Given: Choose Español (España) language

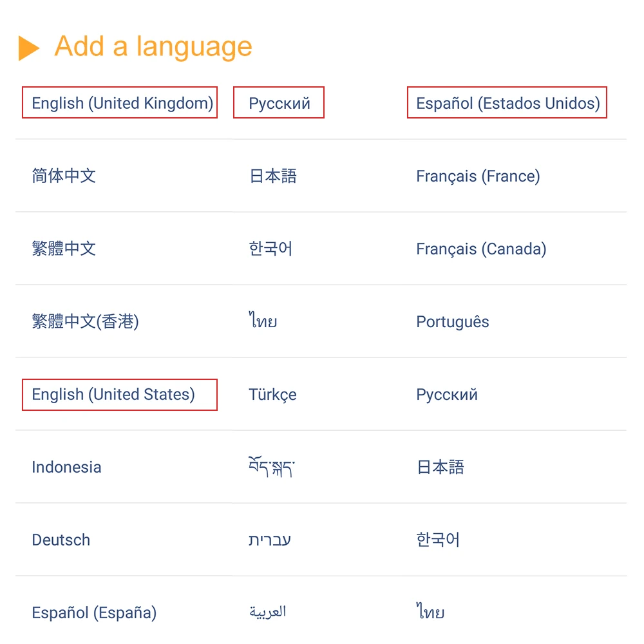Looking at the screenshot, I should [x=94, y=612].
